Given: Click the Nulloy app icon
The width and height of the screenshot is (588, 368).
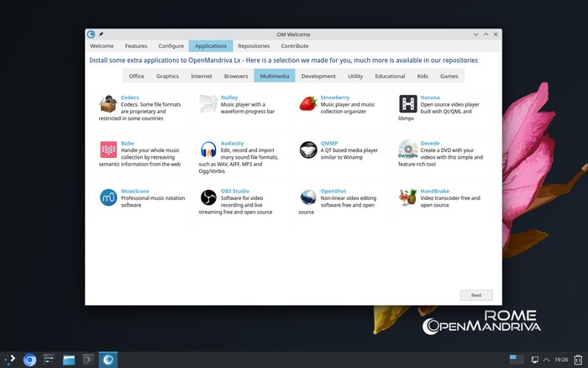Looking at the screenshot, I should point(208,104).
